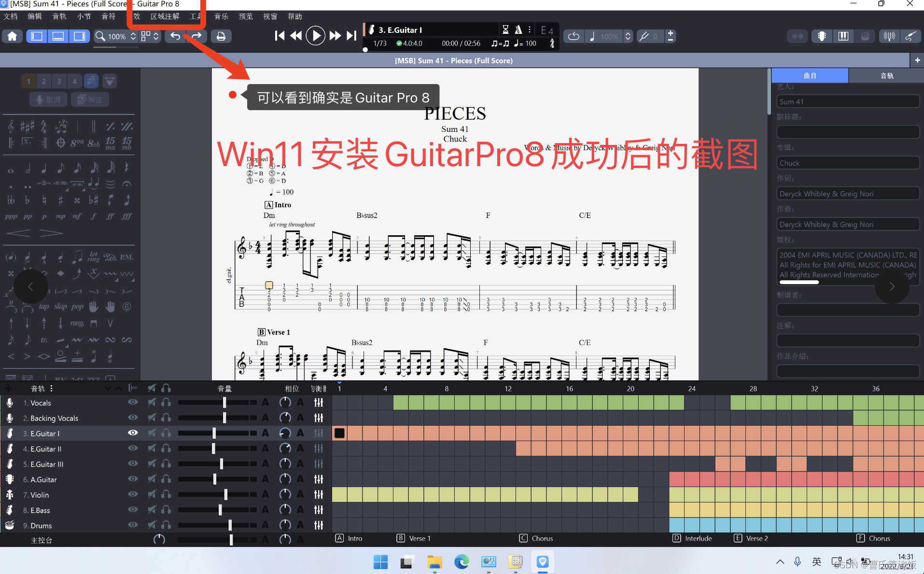Expand the right panel arrow
924x574 pixels.
tap(892, 287)
